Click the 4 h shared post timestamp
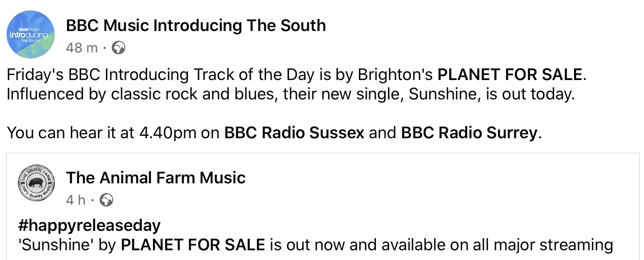This screenshot has height=260, width=644. (75, 200)
